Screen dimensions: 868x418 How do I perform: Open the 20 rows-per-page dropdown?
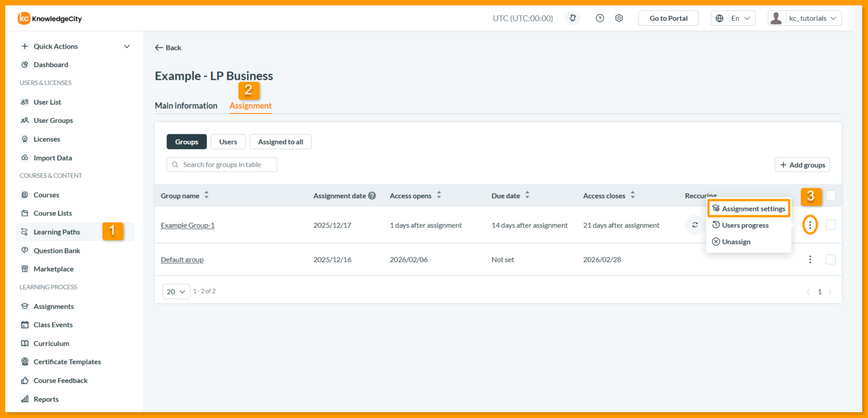[x=176, y=291]
